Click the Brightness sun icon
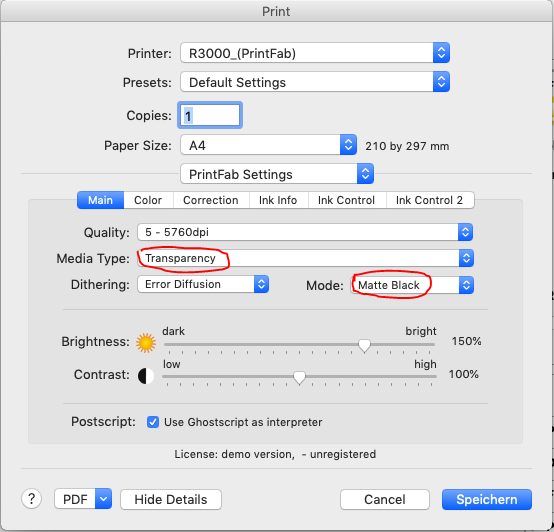 [146, 343]
